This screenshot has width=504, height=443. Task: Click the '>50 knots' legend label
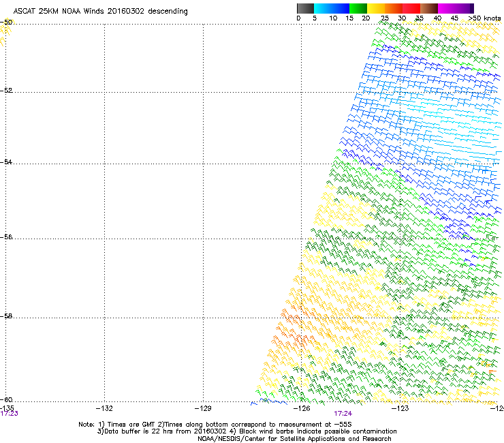(x=484, y=18)
